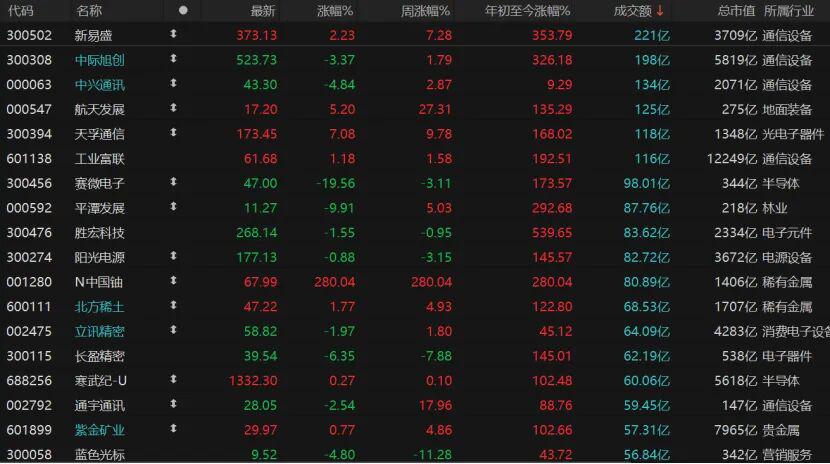Click the 所属行业 column header
The height and width of the screenshot is (464, 830).
click(x=796, y=10)
